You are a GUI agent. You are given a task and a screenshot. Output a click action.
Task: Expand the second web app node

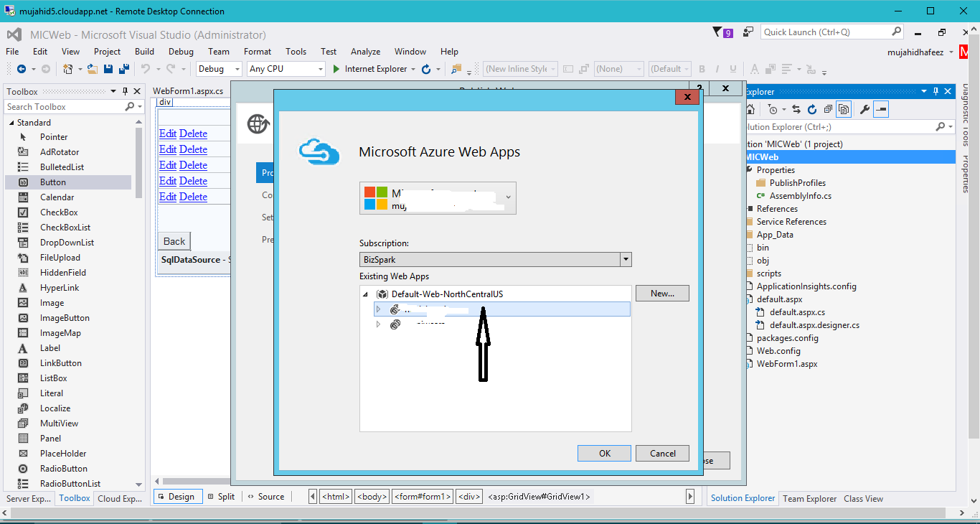point(379,324)
